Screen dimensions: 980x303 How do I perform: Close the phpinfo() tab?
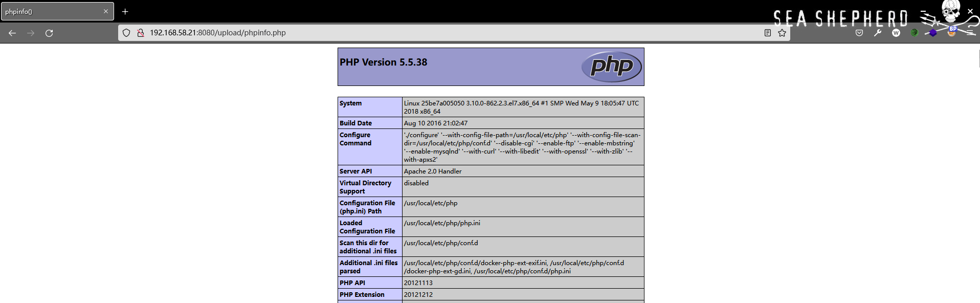click(x=106, y=11)
